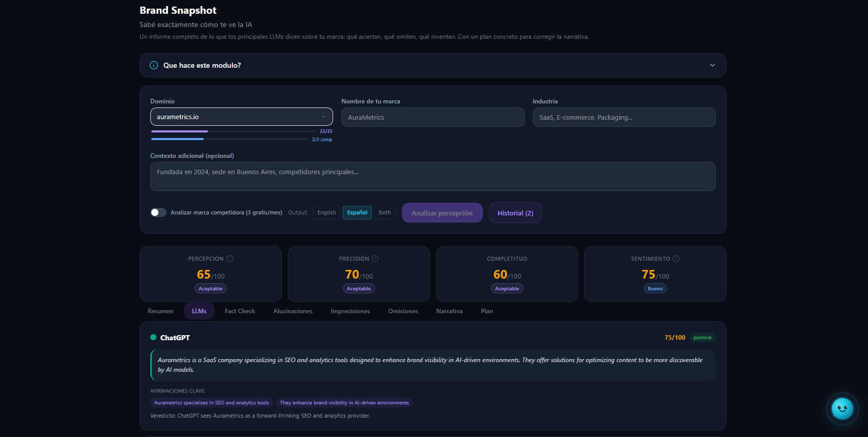Click the Analizar percepción button

tap(442, 213)
